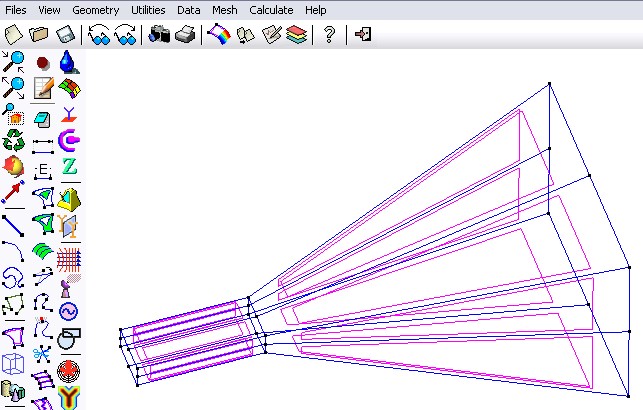Click the mirrored Y plane icon

pyautogui.click(x=68, y=226)
